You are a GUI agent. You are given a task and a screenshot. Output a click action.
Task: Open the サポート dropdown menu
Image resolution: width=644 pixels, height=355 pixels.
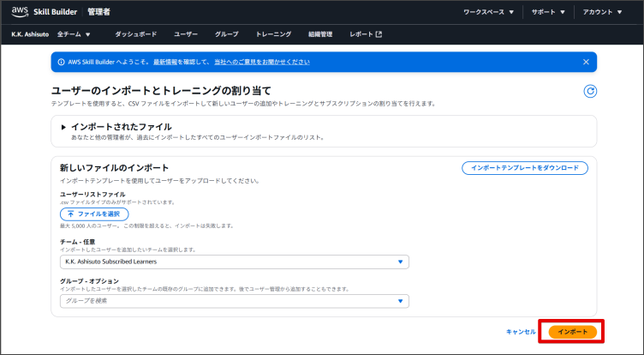pos(548,12)
